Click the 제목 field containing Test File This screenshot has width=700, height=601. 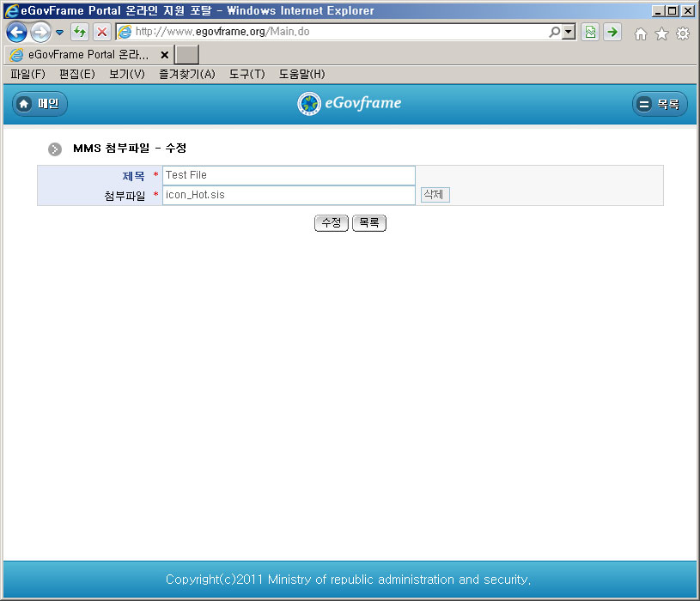(289, 175)
